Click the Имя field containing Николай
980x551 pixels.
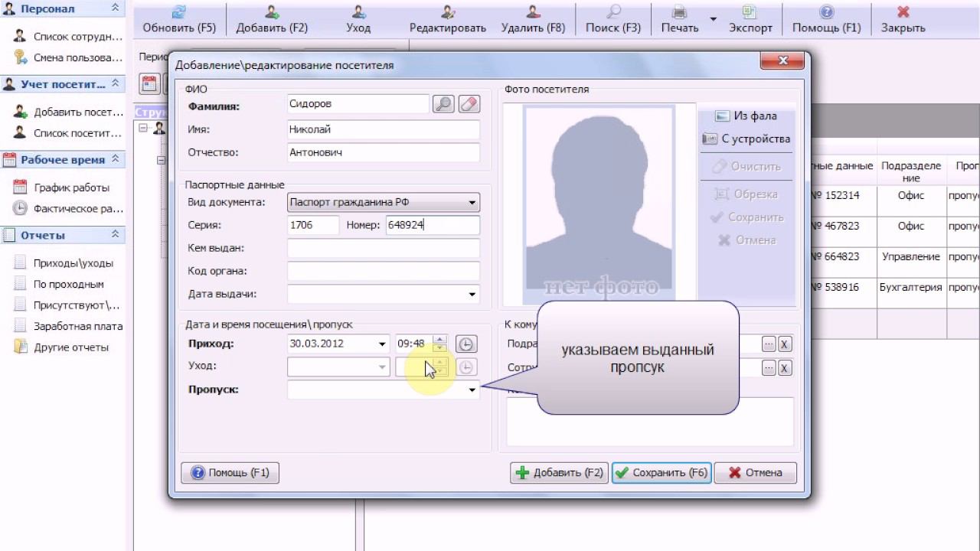pos(384,130)
